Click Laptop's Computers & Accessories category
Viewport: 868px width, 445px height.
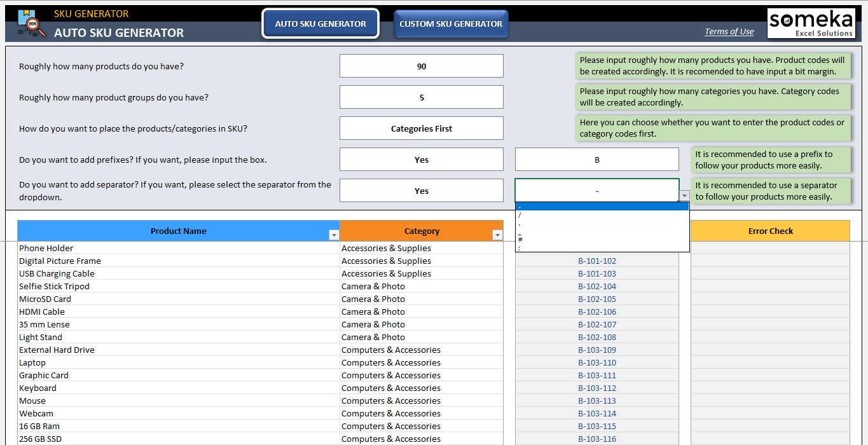tap(422, 362)
